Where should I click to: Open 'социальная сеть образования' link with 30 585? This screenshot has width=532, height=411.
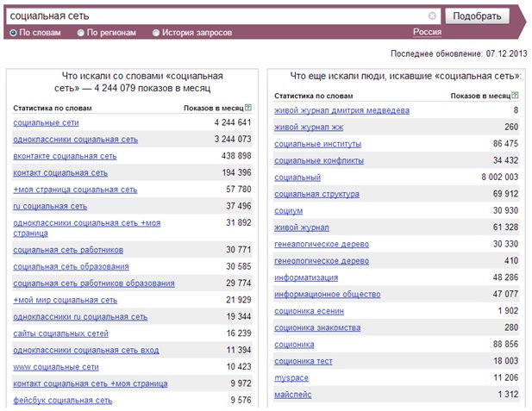71,267
